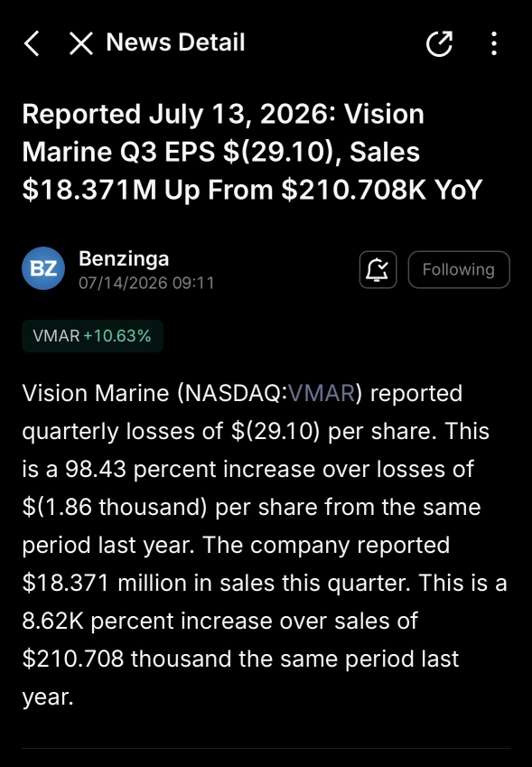Share this article via the share icon
532x767 pixels.
coord(439,43)
